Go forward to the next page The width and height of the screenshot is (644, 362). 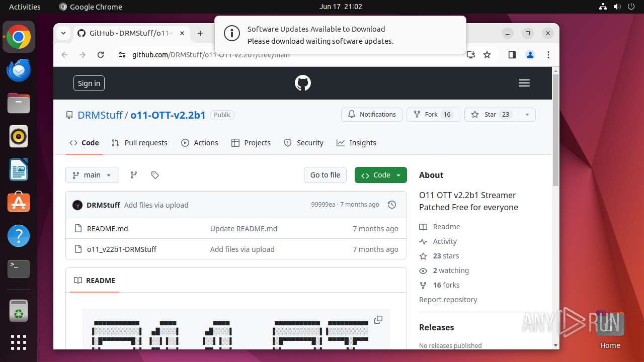point(83,55)
